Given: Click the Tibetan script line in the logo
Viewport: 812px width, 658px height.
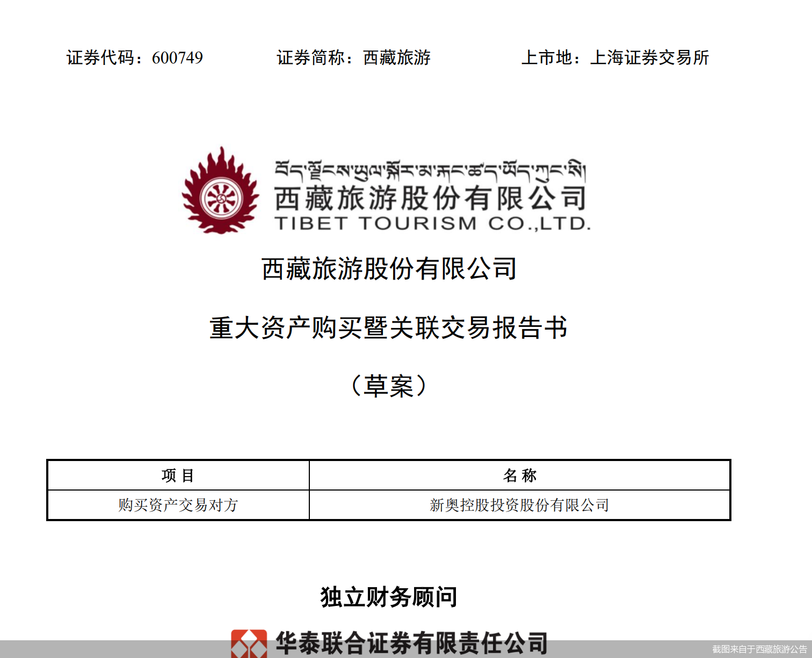Looking at the screenshot, I should pyautogui.click(x=430, y=171).
